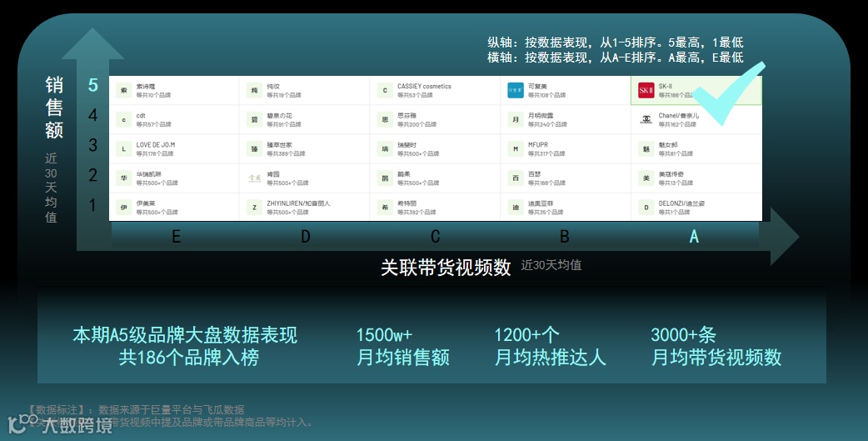Click the 等共35个品牌 count under 迪奥亚菲
Screen dimensions: 868x441
pyautogui.click(x=546, y=213)
